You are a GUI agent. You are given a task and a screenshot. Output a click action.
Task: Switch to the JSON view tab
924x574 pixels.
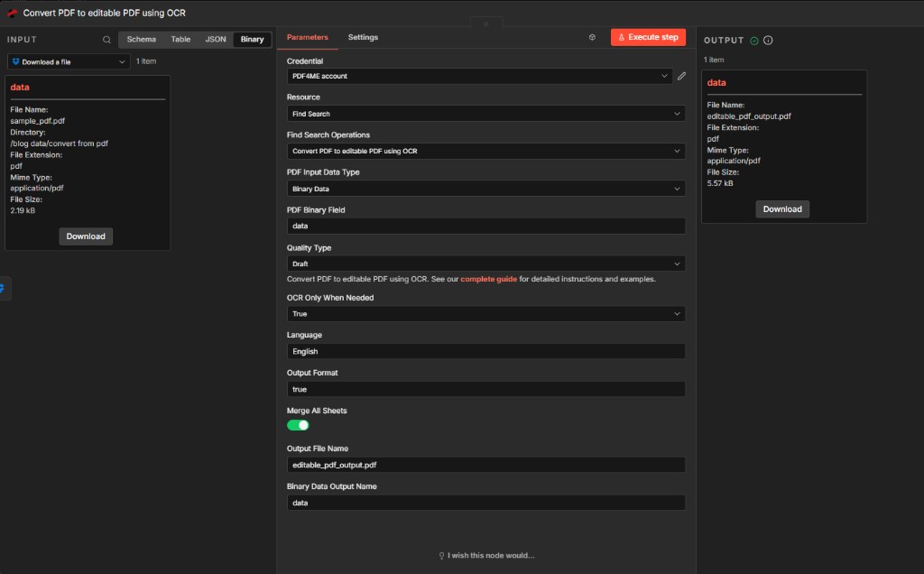[216, 40]
